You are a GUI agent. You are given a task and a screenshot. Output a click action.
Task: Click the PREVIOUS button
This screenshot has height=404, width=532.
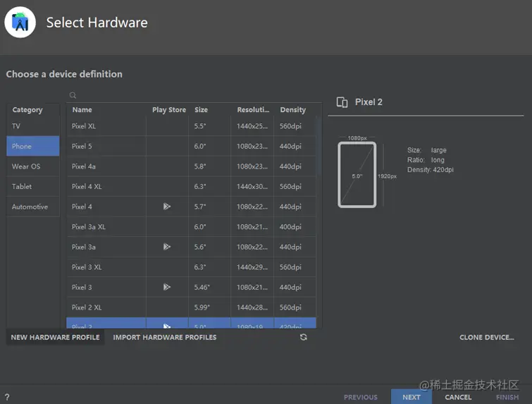point(360,397)
